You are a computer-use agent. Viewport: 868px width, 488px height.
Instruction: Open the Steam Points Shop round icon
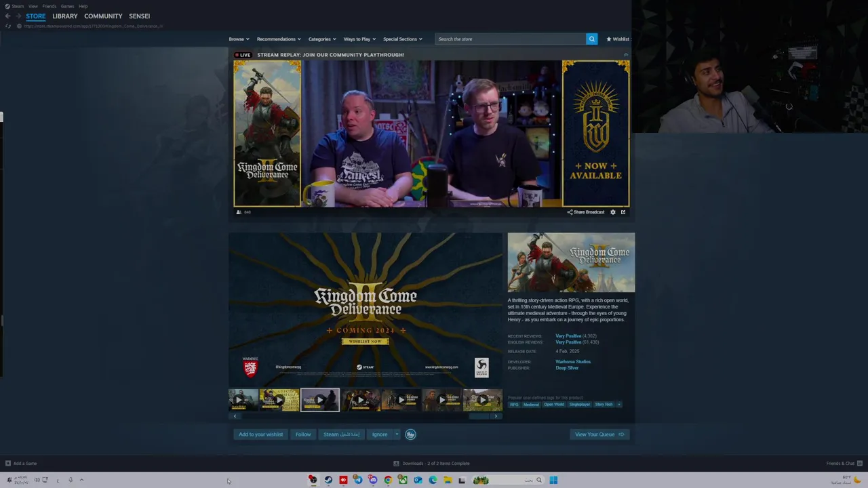[410, 434]
